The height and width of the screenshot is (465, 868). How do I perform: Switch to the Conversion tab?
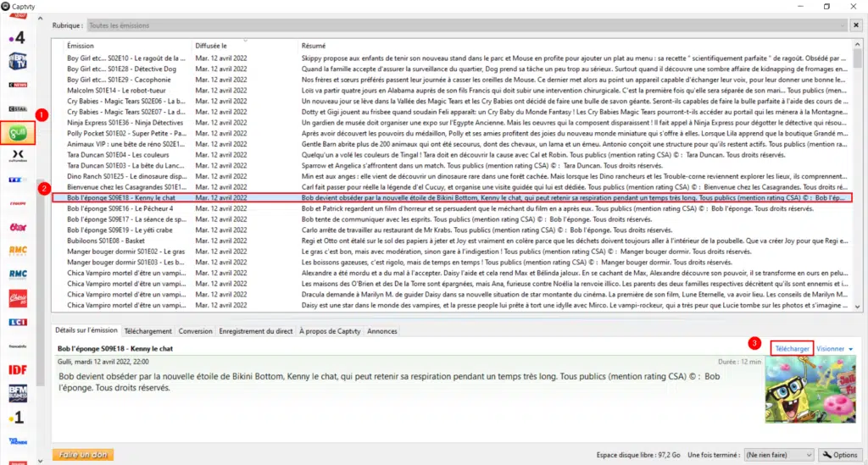coord(196,331)
